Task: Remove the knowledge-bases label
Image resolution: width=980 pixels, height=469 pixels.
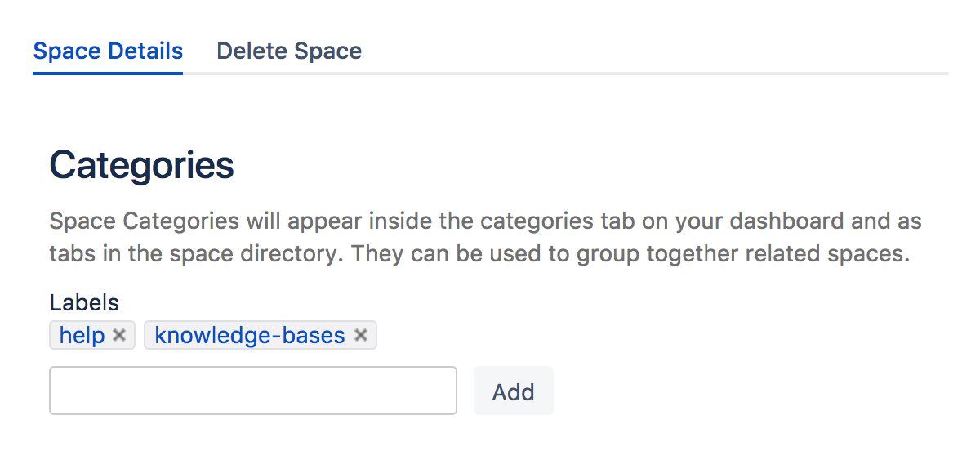Action: (x=361, y=335)
